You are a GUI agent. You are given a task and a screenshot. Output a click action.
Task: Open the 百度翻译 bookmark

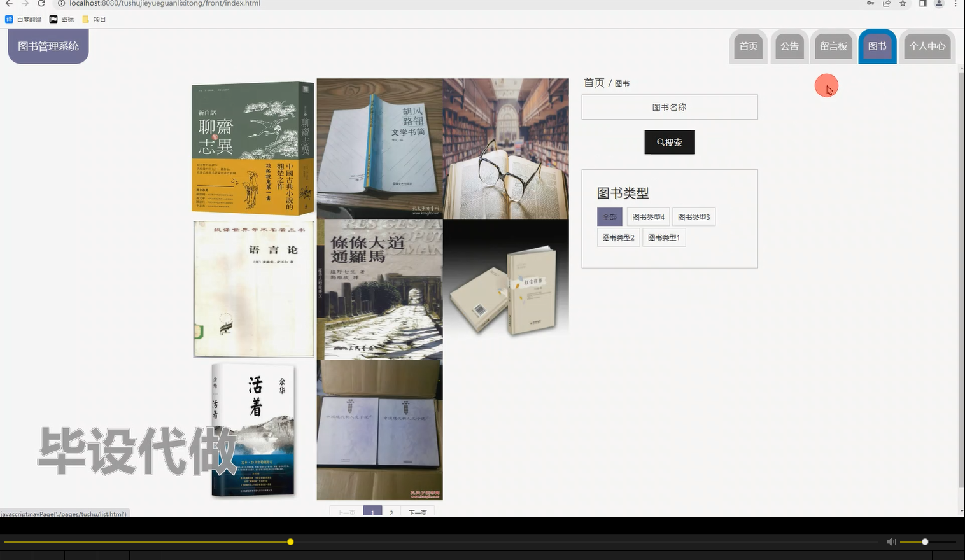[x=24, y=19]
